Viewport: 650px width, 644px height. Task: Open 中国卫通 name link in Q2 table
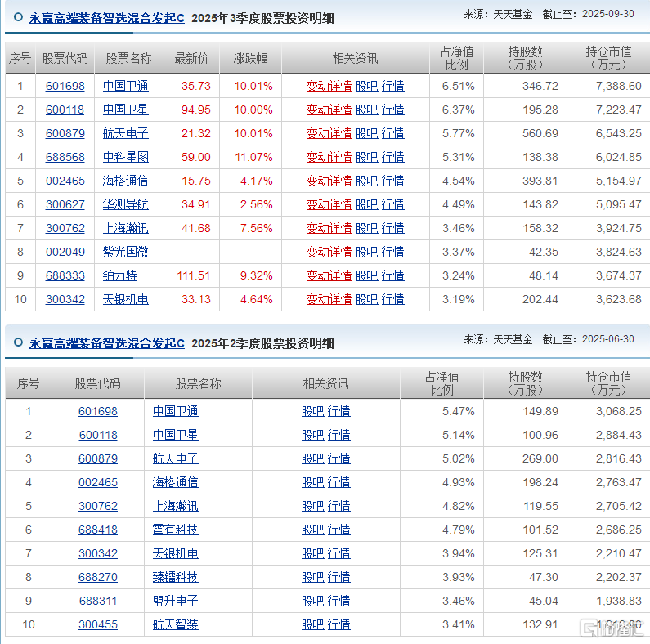175,412
